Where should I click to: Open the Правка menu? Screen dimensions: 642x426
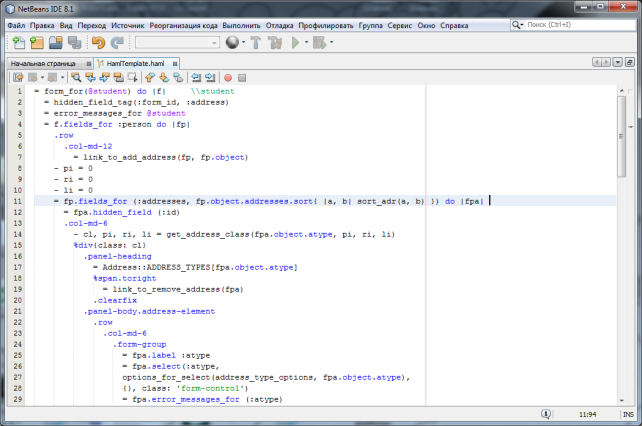pyautogui.click(x=42, y=25)
